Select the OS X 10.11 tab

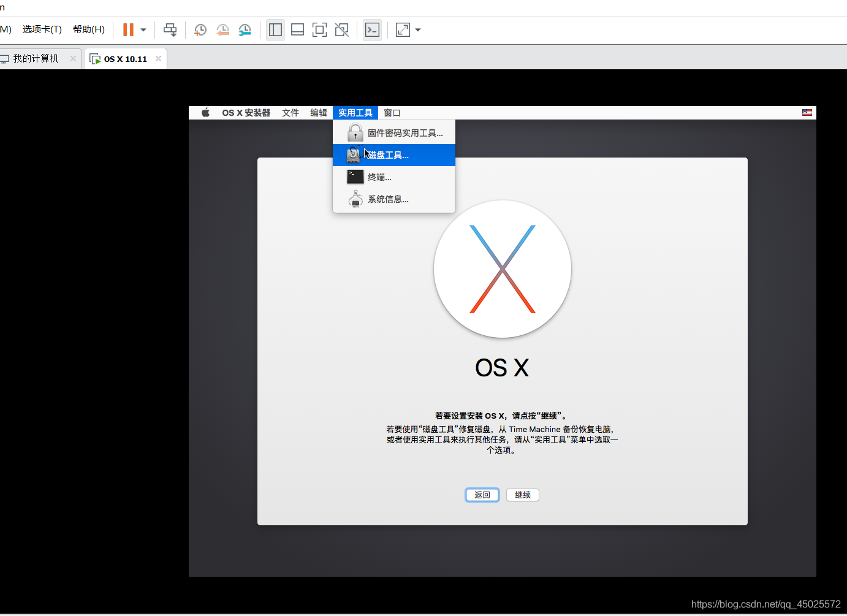pos(126,59)
